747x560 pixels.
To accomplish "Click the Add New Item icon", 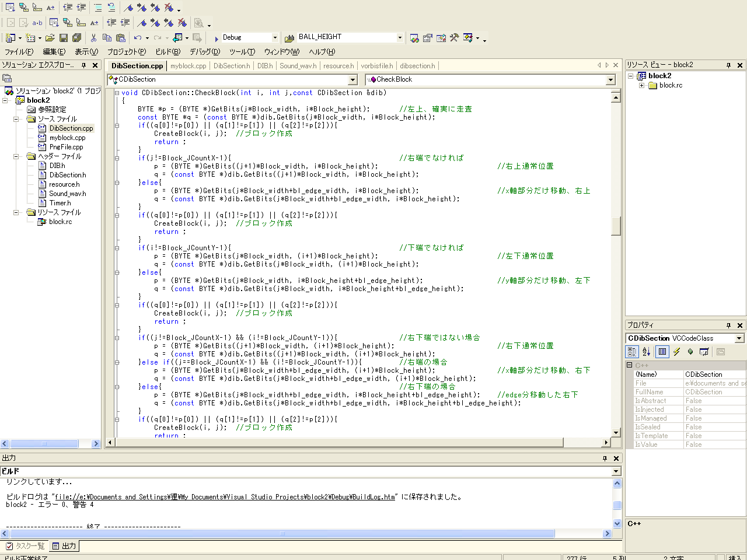I will [30, 38].
